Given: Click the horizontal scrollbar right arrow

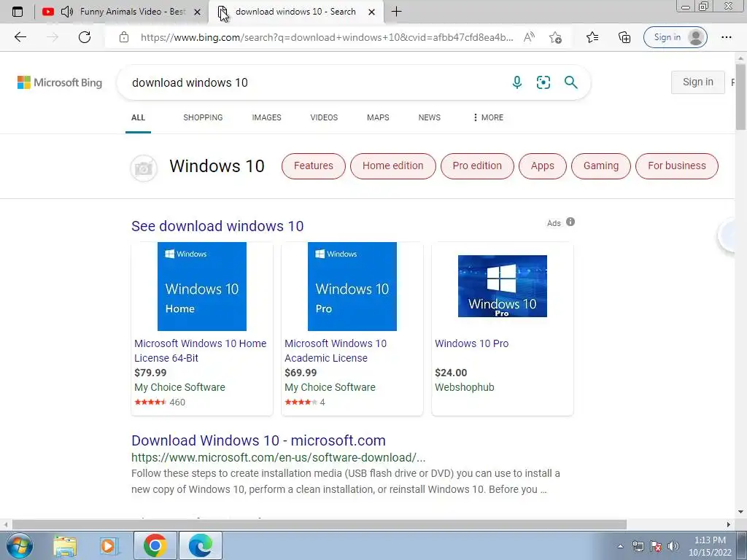Looking at the screenshot, I should pos(729,524).
